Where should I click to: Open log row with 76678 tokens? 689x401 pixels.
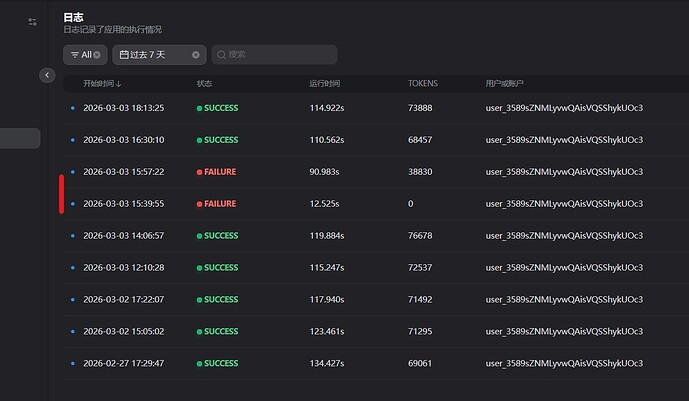[420, 236]
